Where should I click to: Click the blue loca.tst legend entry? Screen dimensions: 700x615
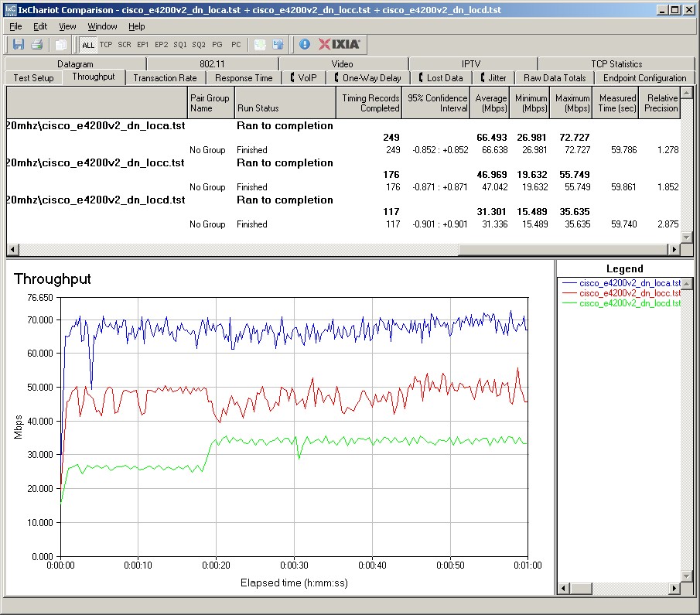pos(621,282)
